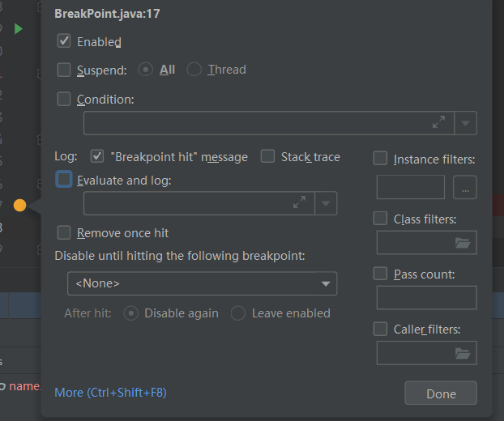Open Instance filters ellipsis button
504x421 pixels.
(x=465, y=187)
